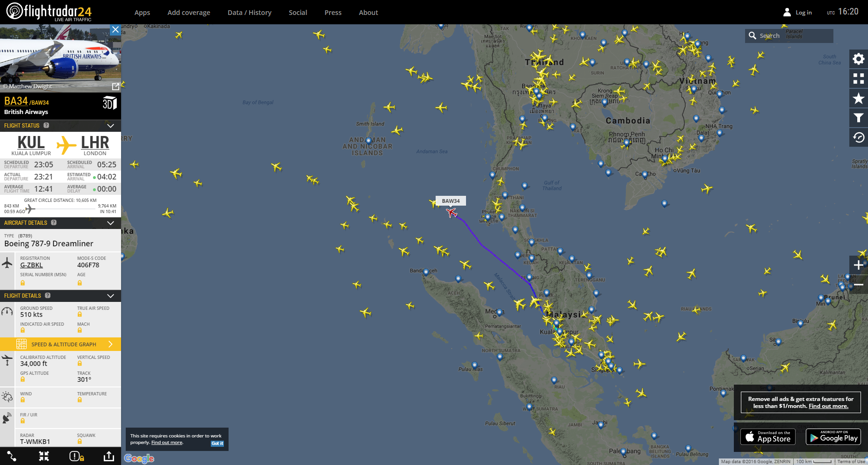Select the red BAW34 aircraft on map
Screen dimensions: 868x465
point(451,213)
